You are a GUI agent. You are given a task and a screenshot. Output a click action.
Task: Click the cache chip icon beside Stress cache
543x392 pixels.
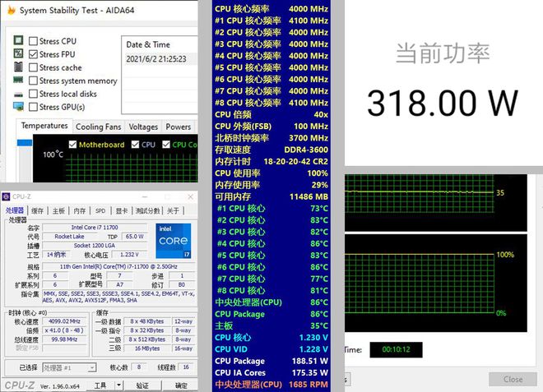[x=18, y=67]
